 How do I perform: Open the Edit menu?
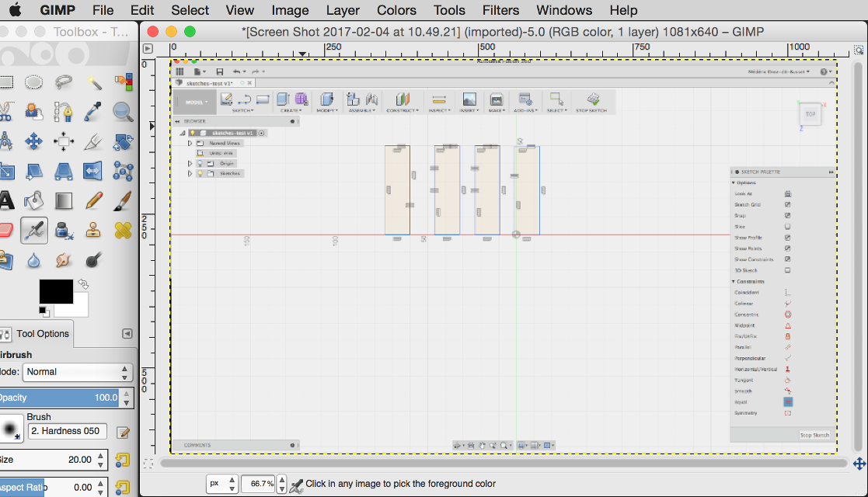[x=142, y=10]
